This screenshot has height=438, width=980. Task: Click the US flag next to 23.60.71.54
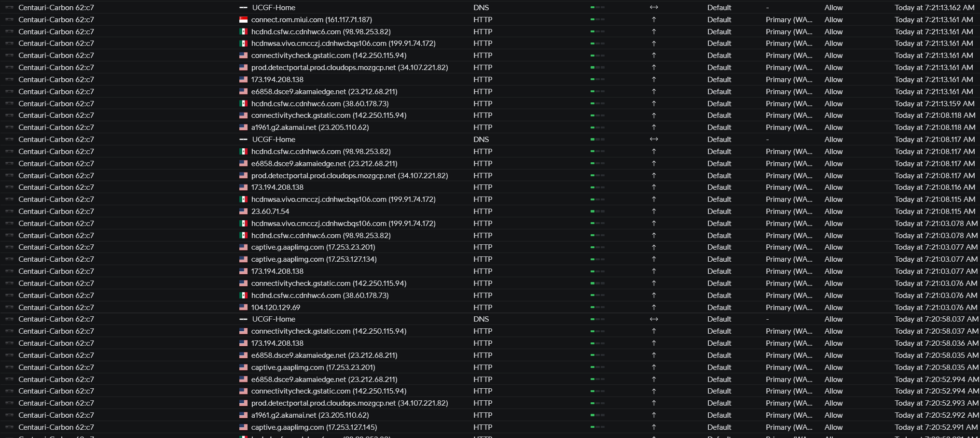tap(243, 212)
